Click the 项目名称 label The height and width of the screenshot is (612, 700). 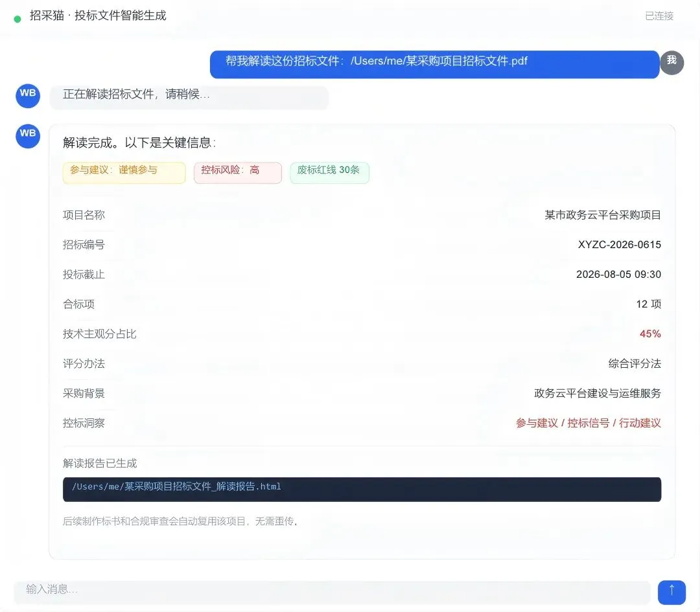[x=84, y=215]
